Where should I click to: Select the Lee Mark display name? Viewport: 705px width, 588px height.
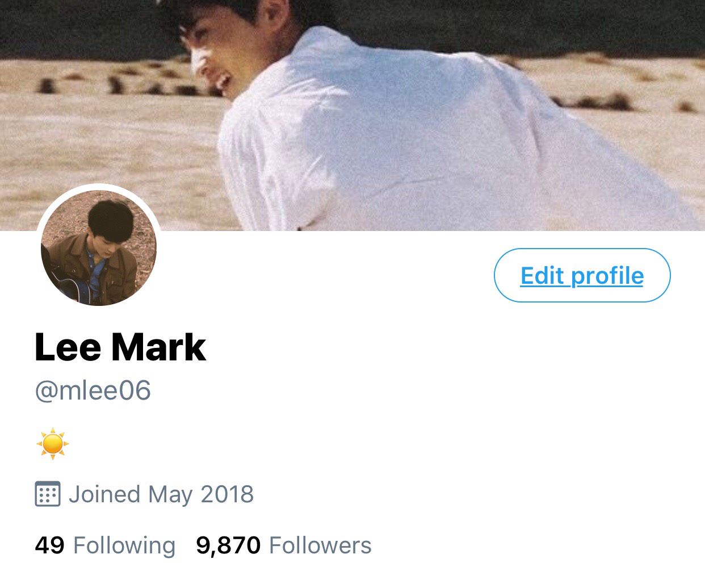[x=120, y=347]
